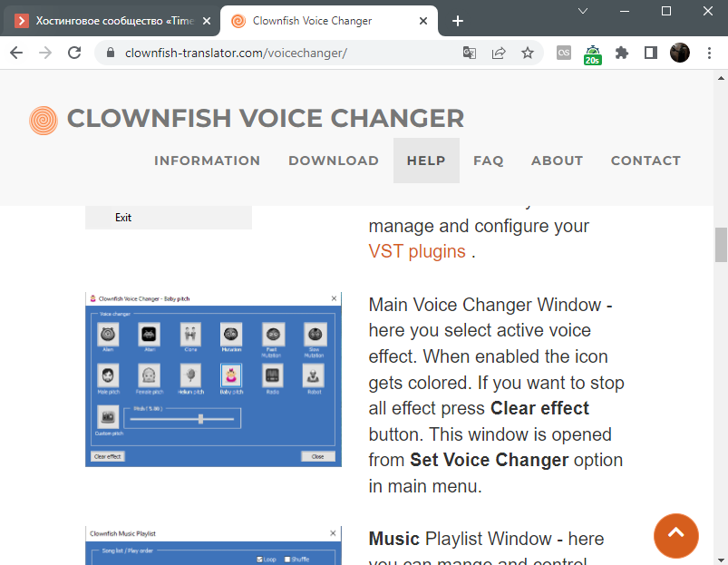Select the Atari voice effect icon

point(149,335)
